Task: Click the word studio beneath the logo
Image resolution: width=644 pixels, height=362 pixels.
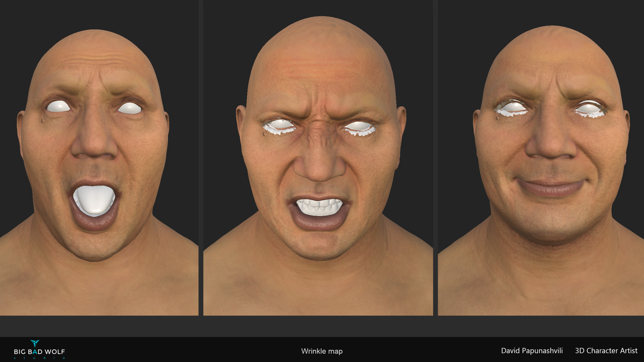Action: tap(39, 358)
